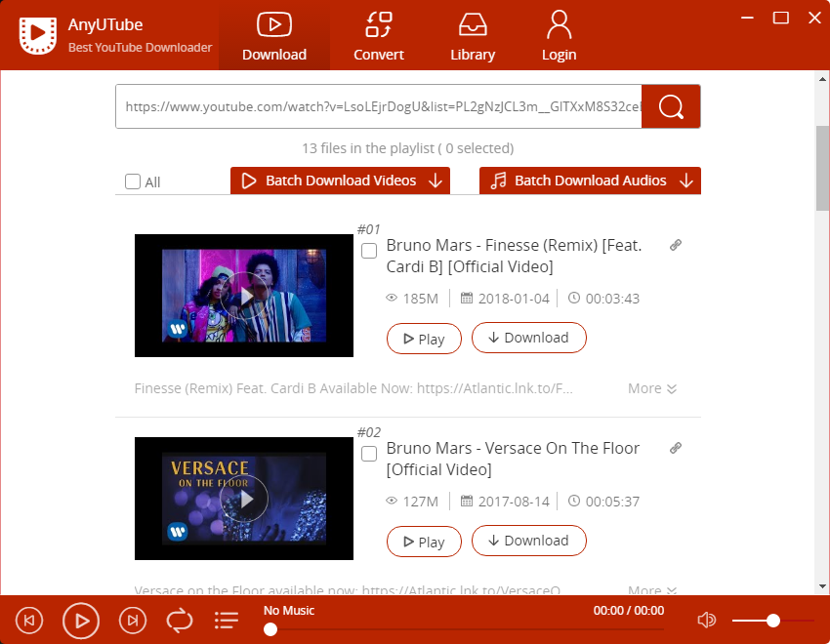Image resolution: width=830 pixels, height=644 pixels.
Task: Click the playback progress slider handle
Action: click(x=270, y=629)
